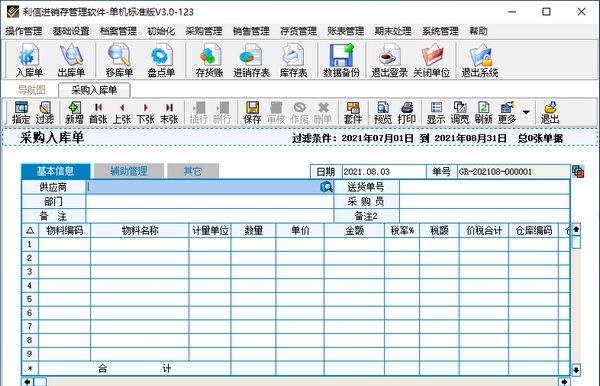Go to next document with 下张
Image resolution: width=600 pixels, height=386 pixels.
(x=145, y=113)
